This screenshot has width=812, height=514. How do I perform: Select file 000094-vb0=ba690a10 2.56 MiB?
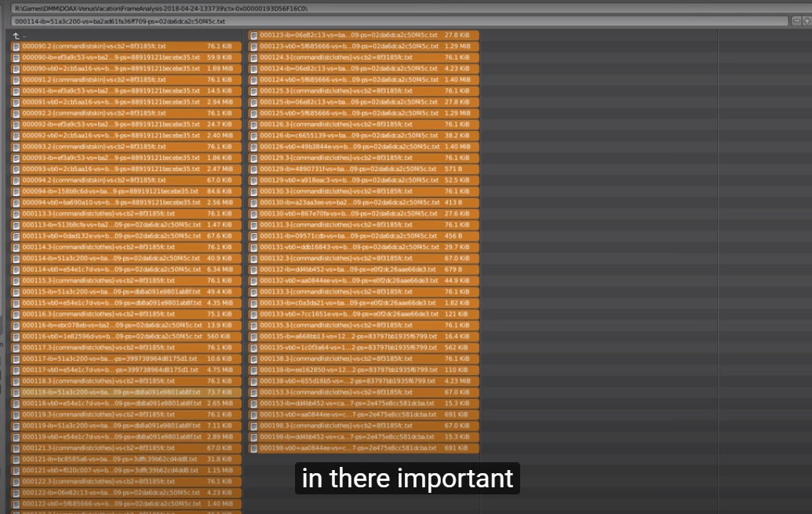(x=126, y=202)
